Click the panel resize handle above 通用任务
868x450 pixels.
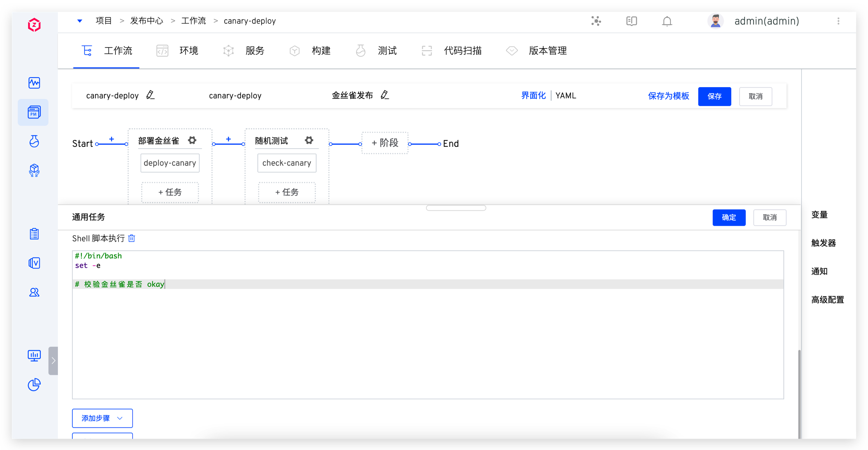click(x=456, y=208)
